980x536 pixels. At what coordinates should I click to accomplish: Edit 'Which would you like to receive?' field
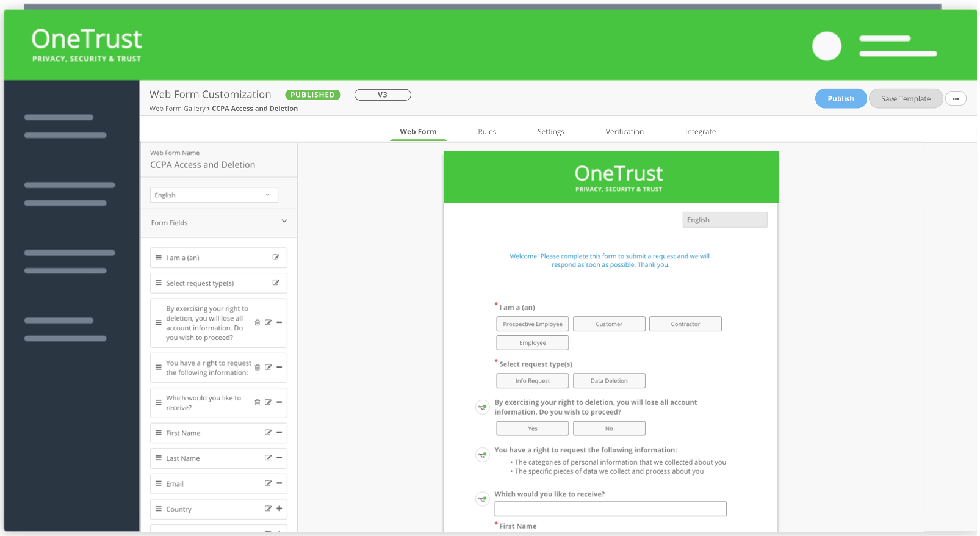click(x=268, y=402)
